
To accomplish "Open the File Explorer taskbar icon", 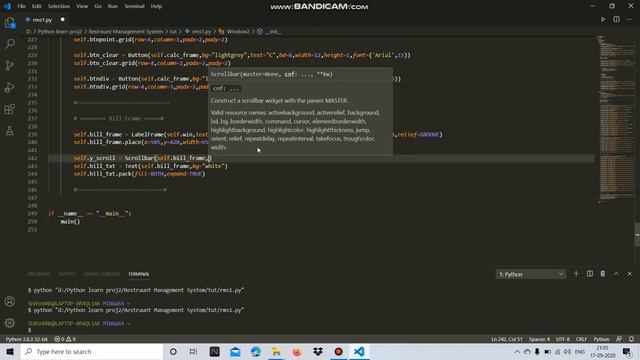I will (x=276, y=351).
